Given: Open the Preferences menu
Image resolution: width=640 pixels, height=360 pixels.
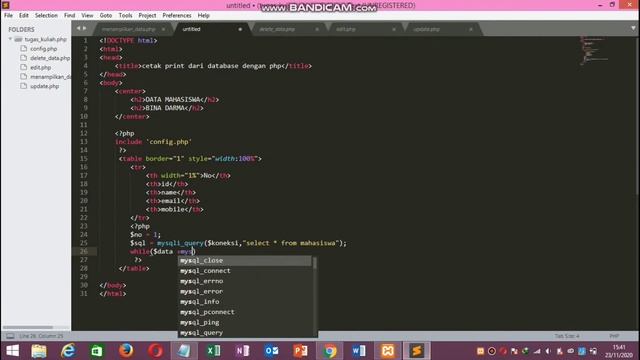Looking at the screenshot, I should click(177, 15).
